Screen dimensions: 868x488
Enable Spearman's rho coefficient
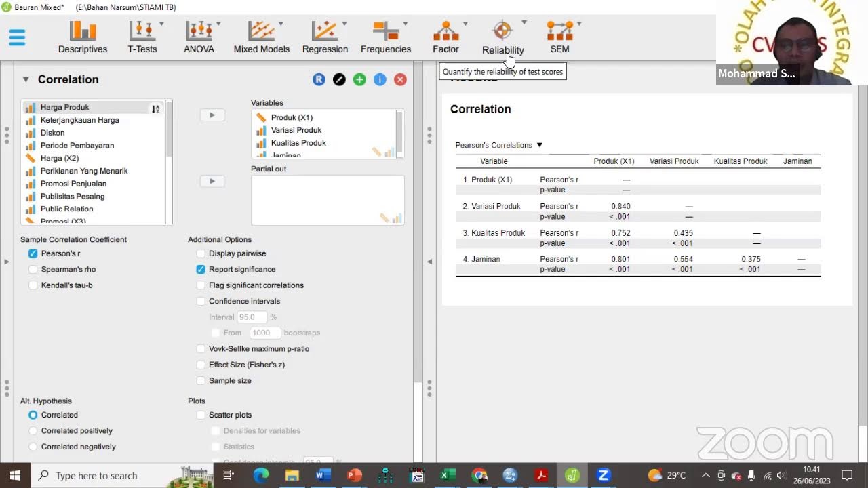[33, 269]
